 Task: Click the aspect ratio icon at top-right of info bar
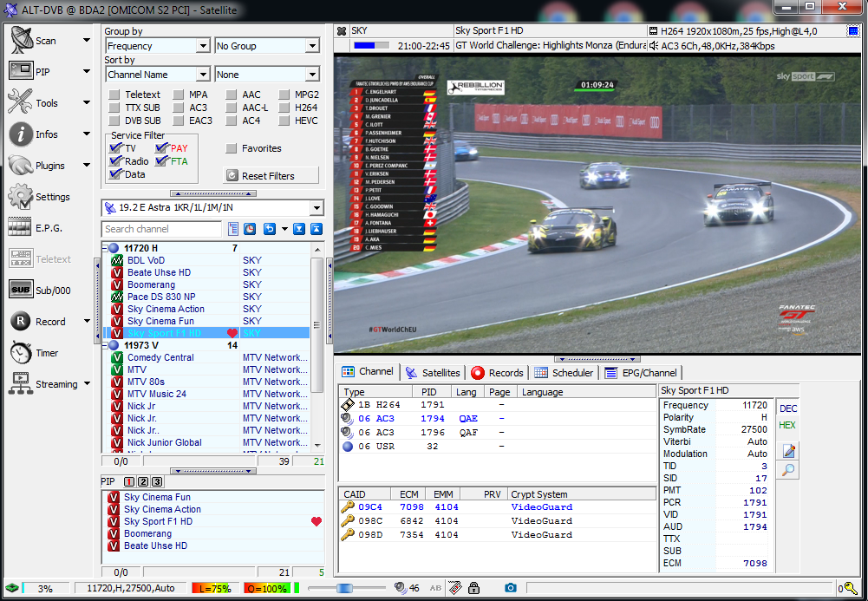point(853,31)
